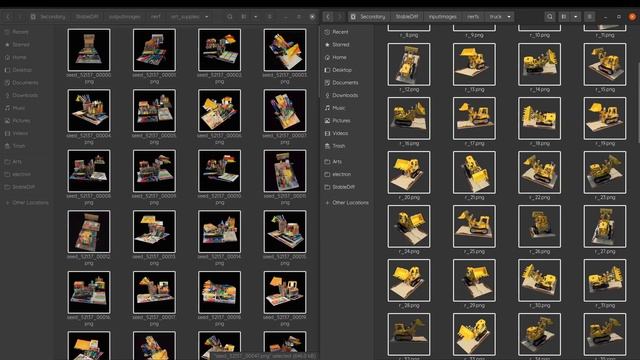The image size is (640, 360).
Task: Select the r_18.png thumbnail
Action: point(539,118)
